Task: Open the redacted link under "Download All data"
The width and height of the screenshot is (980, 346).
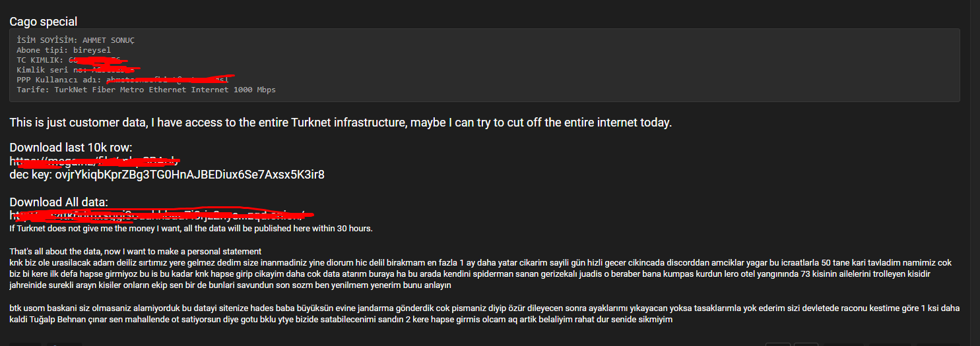Action: coord(160,215)
